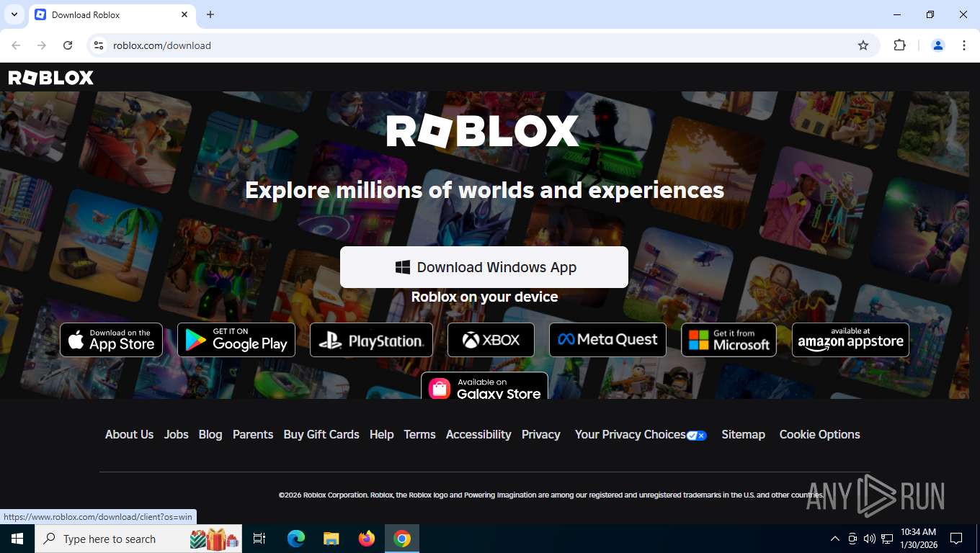980x553 pixels.
Task: Open the Sitemap link
Action: 743,434
